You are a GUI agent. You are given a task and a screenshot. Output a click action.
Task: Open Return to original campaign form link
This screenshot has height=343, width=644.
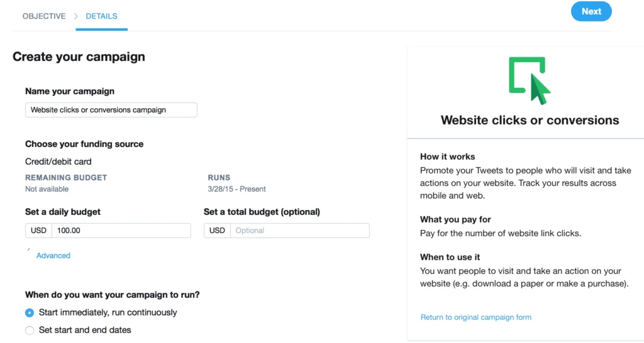click(x=475, y=317)
